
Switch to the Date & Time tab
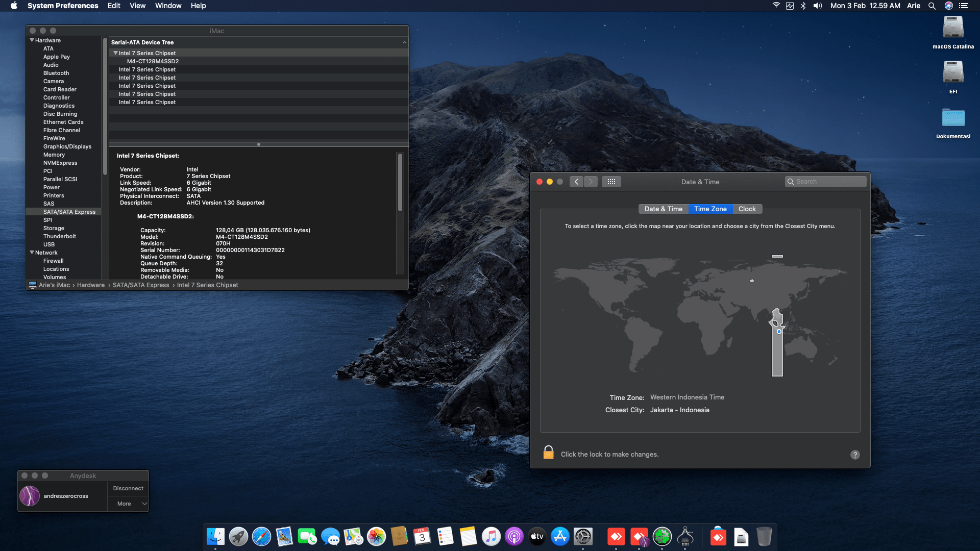(x=663, y=209)
